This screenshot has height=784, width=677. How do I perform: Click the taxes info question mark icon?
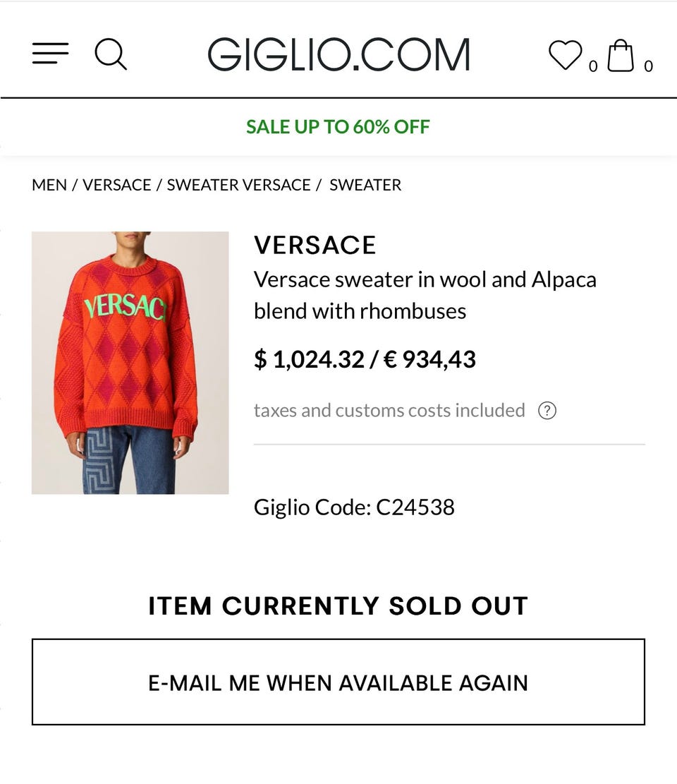[547, 411]
